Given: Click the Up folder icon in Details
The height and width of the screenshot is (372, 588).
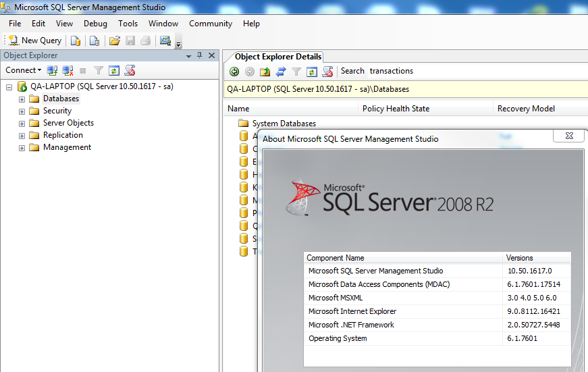Looking at the screenshot, I should [265, 71].
